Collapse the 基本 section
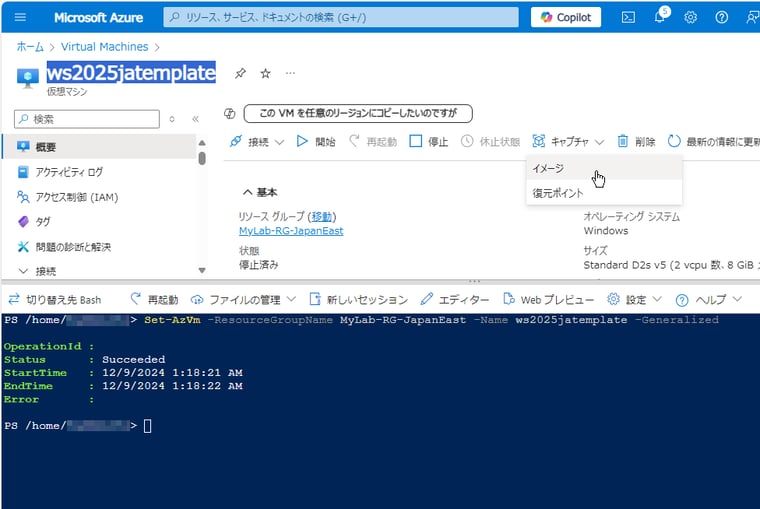Screen dimensions: 760x509 [x=260, y=192]
